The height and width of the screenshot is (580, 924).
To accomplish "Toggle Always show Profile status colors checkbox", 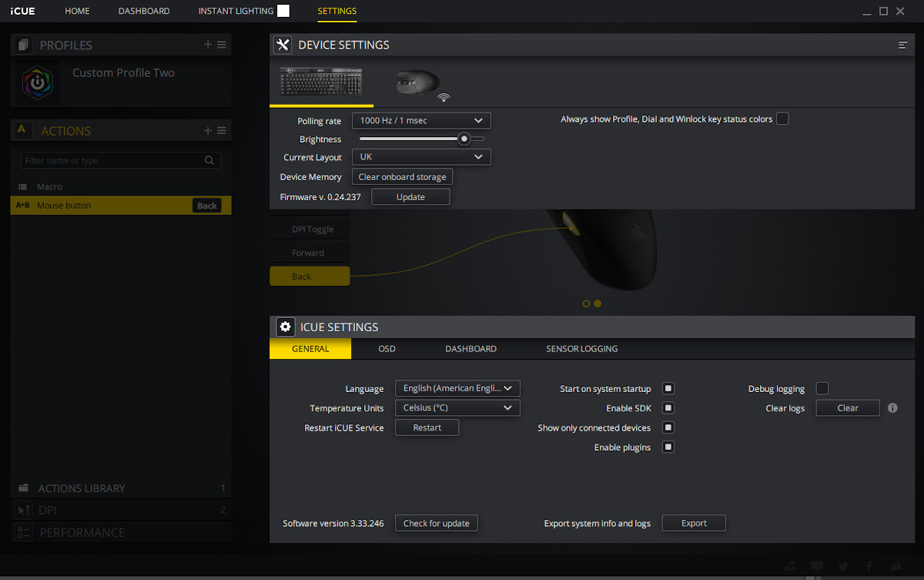I will 782,119.
